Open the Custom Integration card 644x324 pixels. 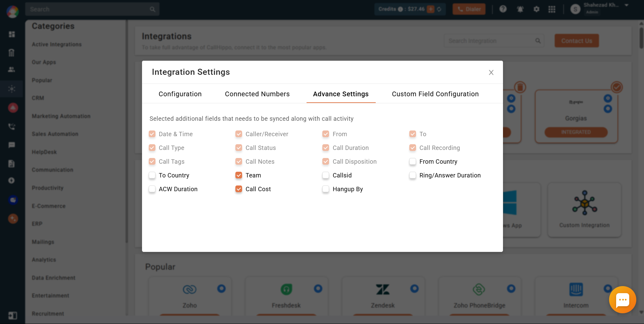click(584, 210)
